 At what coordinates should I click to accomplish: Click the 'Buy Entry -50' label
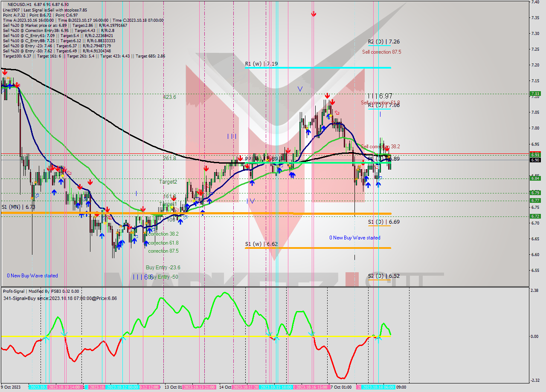point(163,277)
